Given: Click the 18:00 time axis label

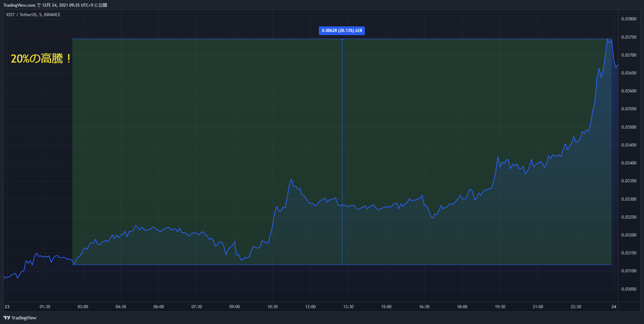Looking at the screenshot, I should (462, 307).
